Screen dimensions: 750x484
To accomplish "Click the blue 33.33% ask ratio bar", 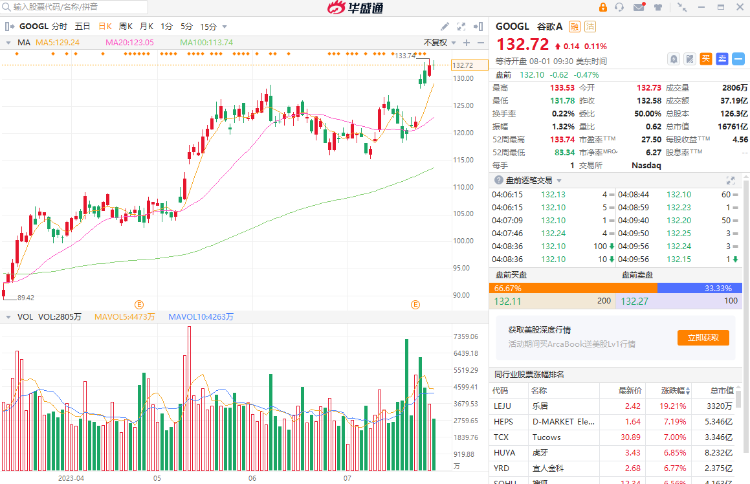I will (x=700, y=288).
